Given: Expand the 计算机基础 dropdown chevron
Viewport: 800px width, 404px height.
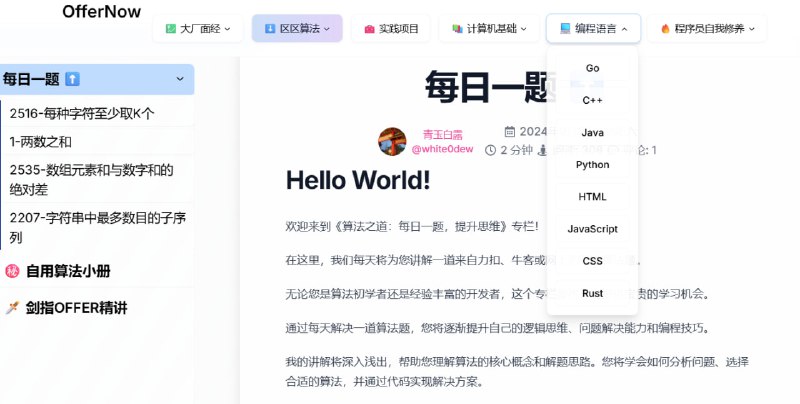Looking at the screenshot, I should [523, 29].
